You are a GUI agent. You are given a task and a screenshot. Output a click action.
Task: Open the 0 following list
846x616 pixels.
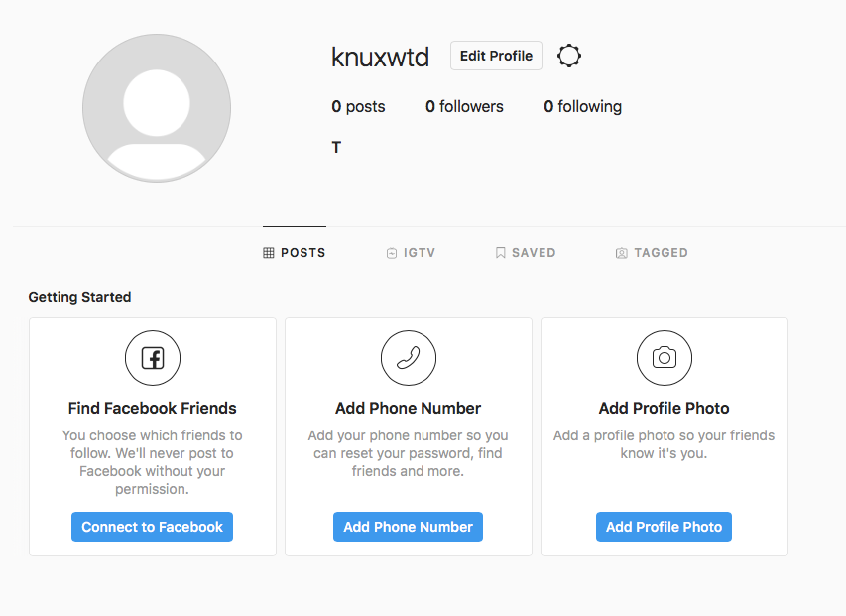583,107
